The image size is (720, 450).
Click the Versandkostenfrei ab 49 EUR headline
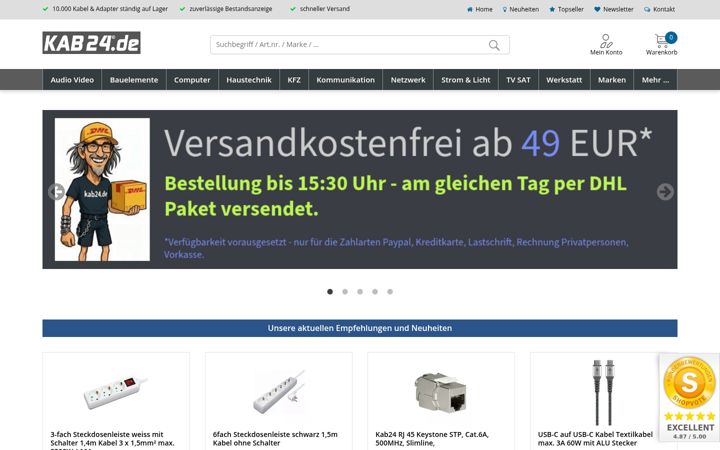coord(408,143)
